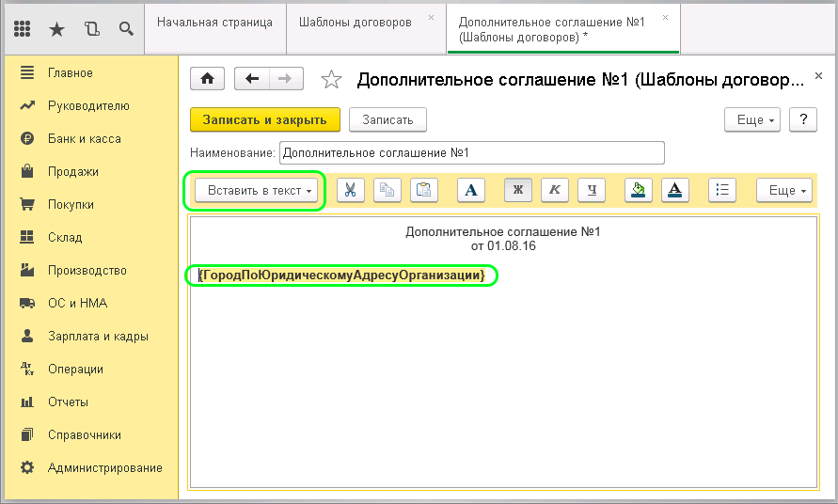
Task: Open the 'Операции' section
Action: [x=91, y=370]
